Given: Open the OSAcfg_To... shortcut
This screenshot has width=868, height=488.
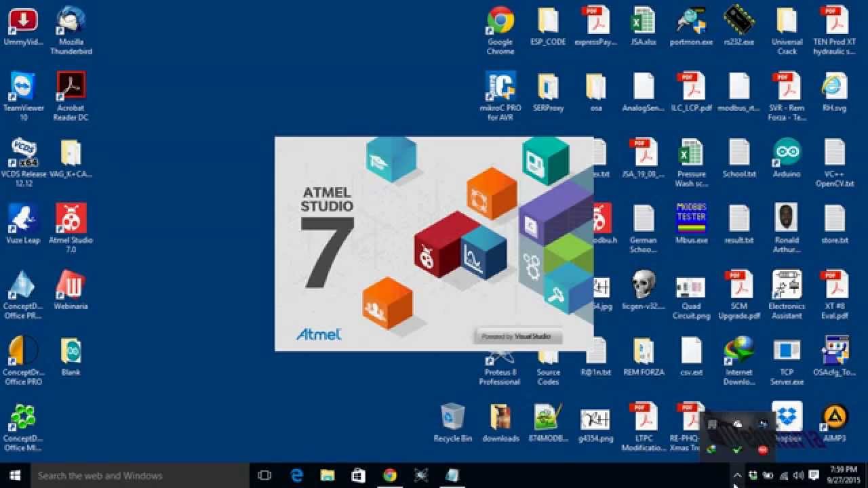Looking at the screenshot, I should tap(834, 357).
